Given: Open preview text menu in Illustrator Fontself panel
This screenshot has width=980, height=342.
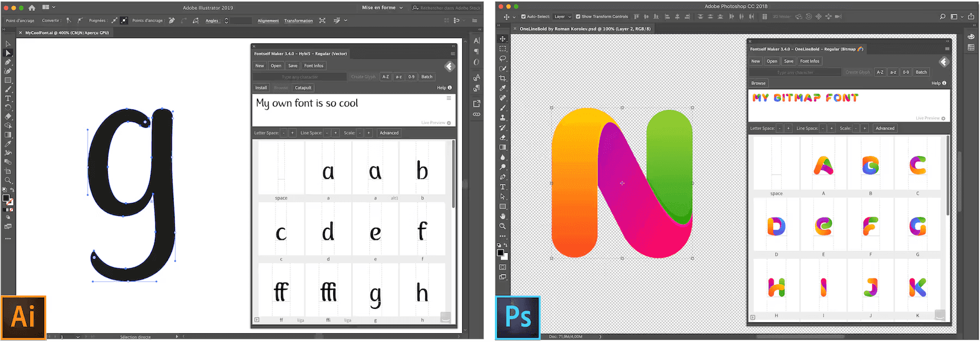Looking at the screenshot, I should 449,98.
